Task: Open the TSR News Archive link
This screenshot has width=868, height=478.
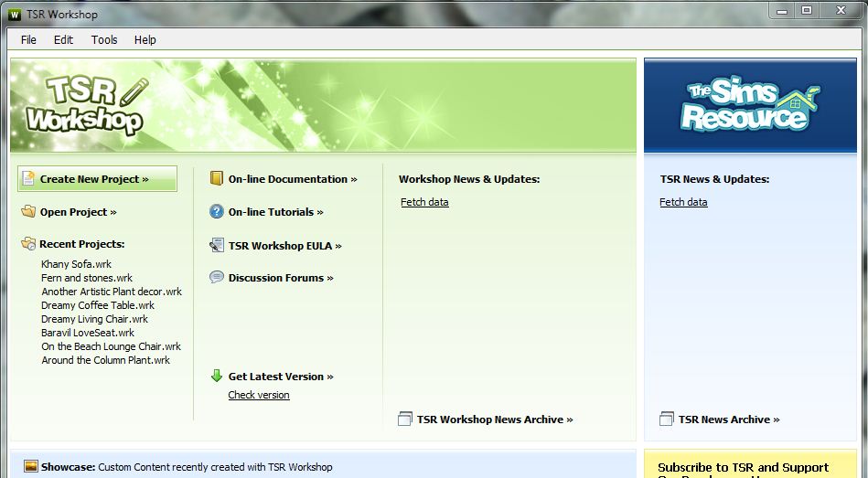Action: [729, 420]
